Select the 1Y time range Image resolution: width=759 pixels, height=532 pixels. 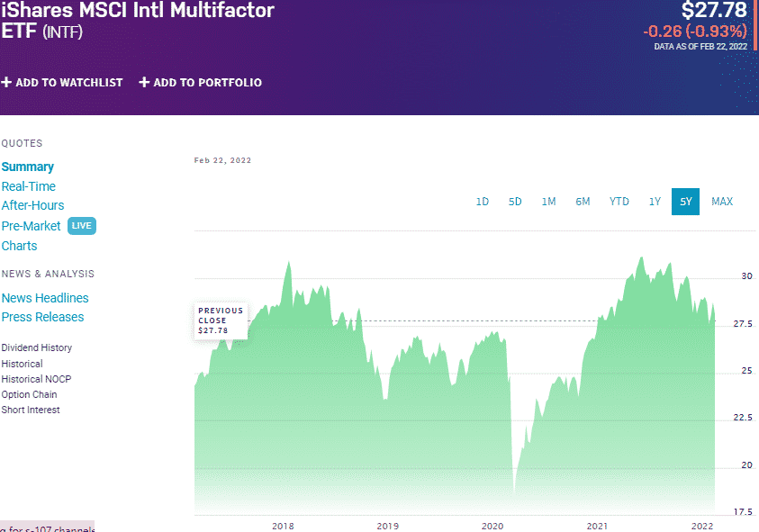coord(655,202)
